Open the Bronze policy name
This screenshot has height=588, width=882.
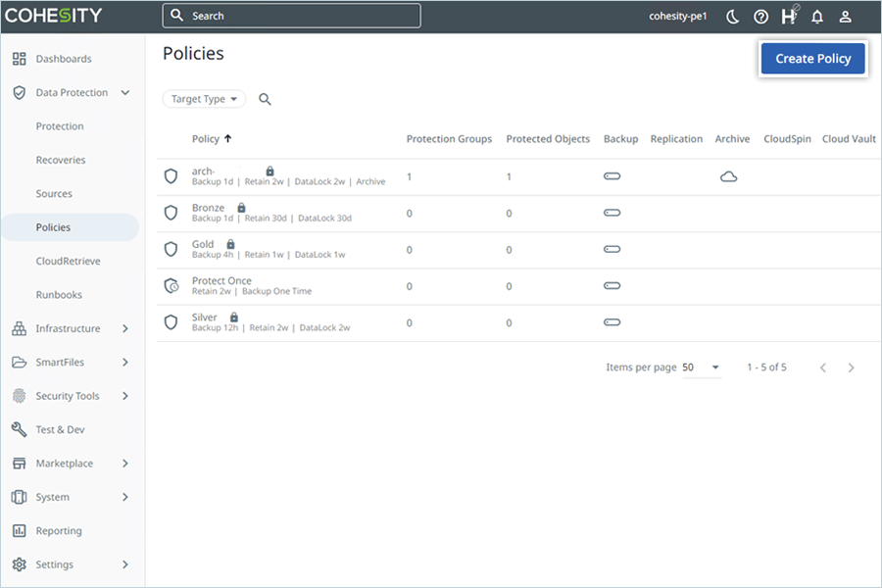tap(208, 208)
